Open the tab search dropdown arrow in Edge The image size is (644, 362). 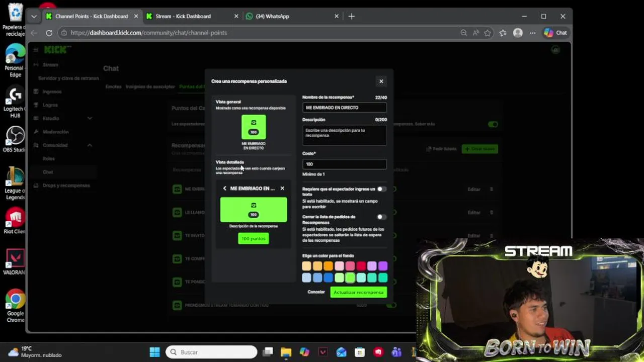[34, 16]
